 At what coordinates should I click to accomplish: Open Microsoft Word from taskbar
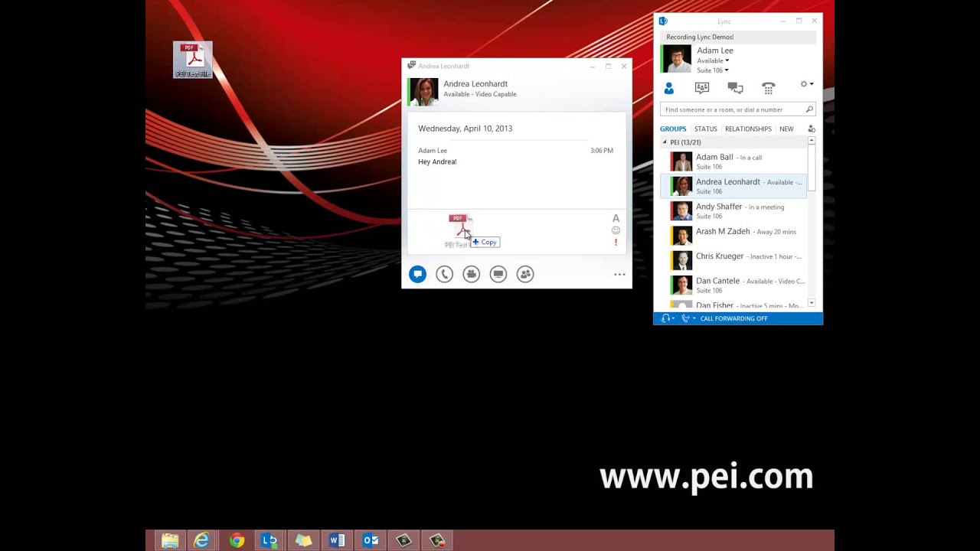337,540
